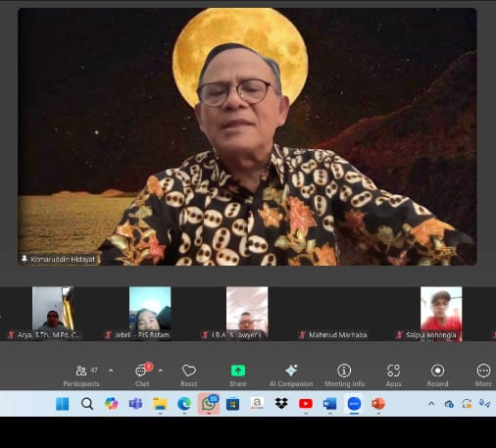Expand the Chat options arrow
Screen dimensions: 496x448
(x=161, y=371)
